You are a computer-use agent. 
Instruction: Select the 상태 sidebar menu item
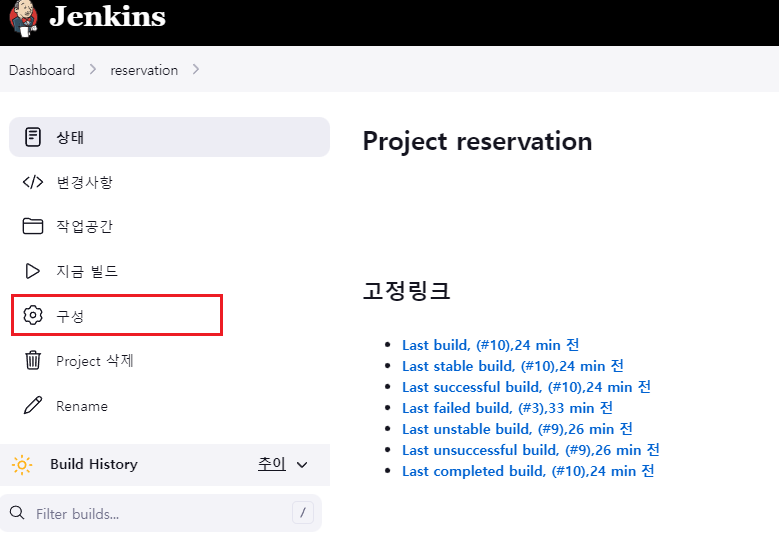coord(169,137)
